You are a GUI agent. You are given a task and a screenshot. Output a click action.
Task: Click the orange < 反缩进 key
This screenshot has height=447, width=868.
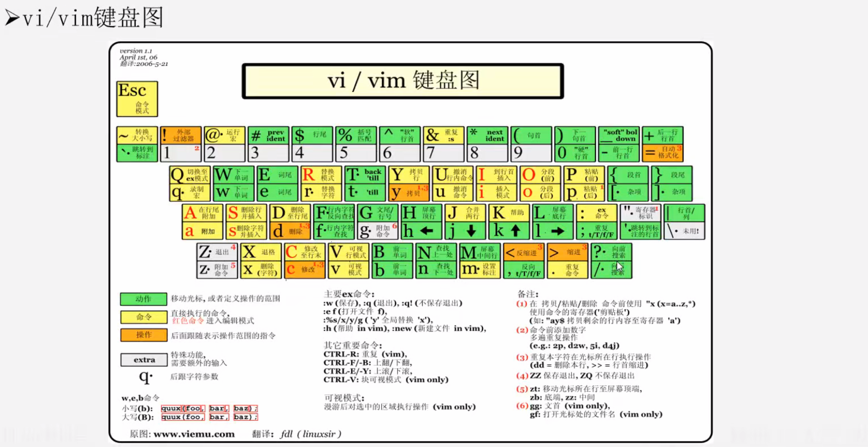(x=524, y=252)
